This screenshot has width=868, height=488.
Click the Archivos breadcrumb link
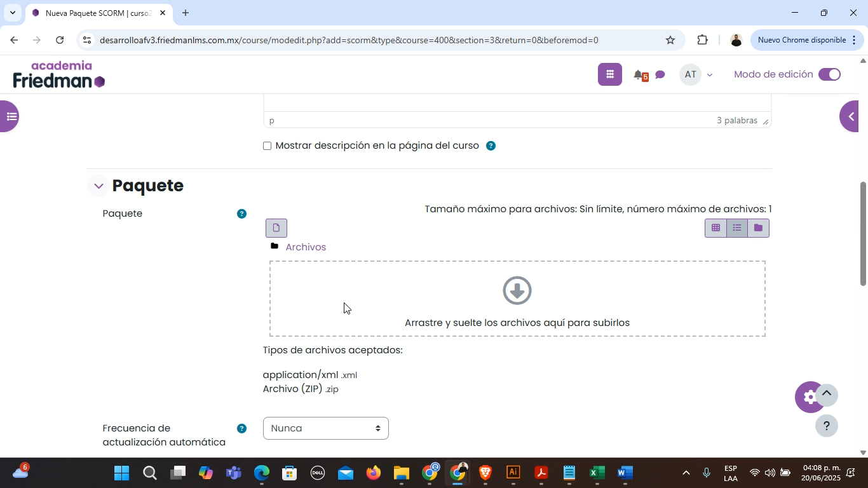[306, 247]
